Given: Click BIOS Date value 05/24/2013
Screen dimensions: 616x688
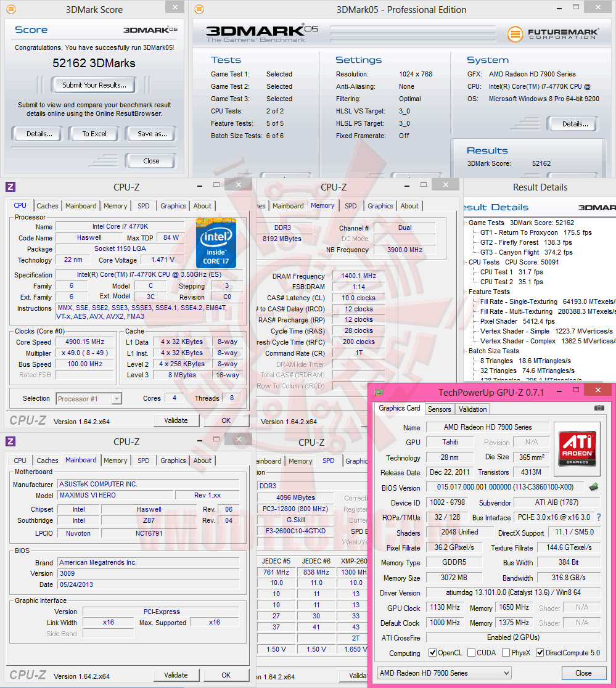Looking at the screenshot, I should coord(149,584).
